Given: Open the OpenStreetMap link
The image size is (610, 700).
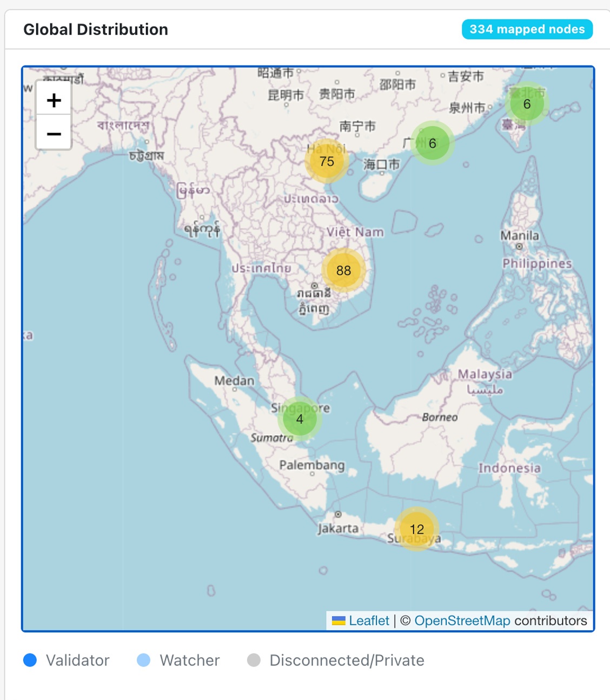Looking at the screenshot, I should coord(462,620).
